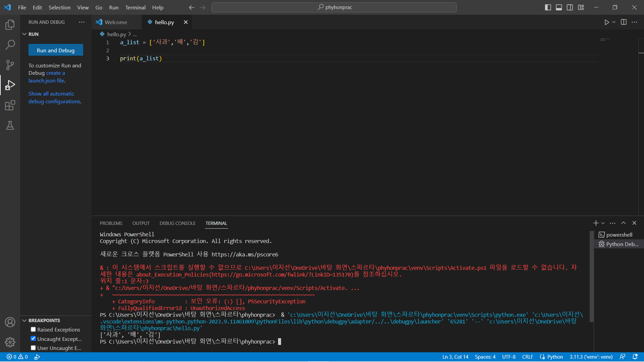The image size is (644, 362).
Task: Open the Selection menu
Action: coord(59,7)
